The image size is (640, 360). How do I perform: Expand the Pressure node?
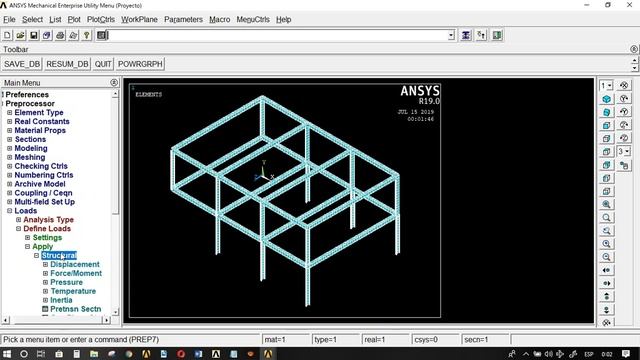(45, 282)
